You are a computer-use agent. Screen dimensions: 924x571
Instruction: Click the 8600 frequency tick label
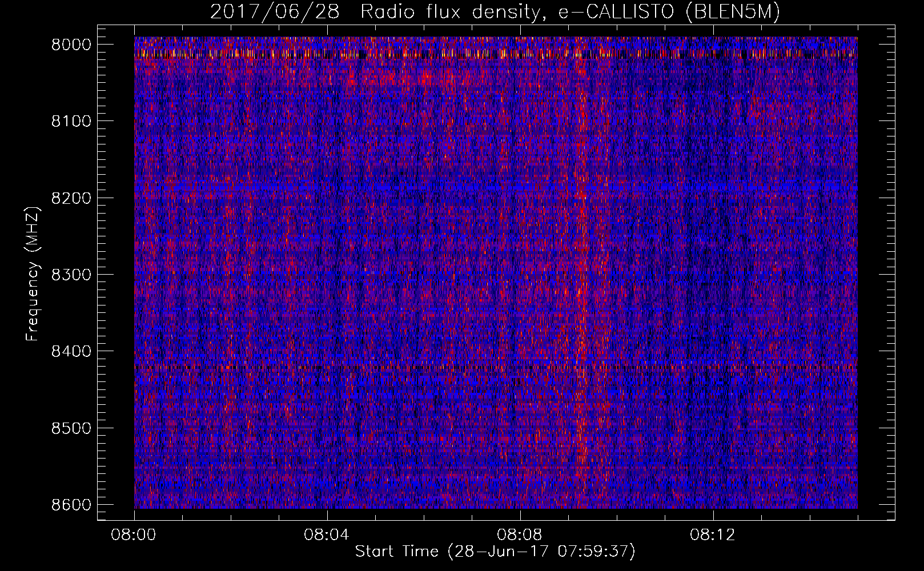71,505
